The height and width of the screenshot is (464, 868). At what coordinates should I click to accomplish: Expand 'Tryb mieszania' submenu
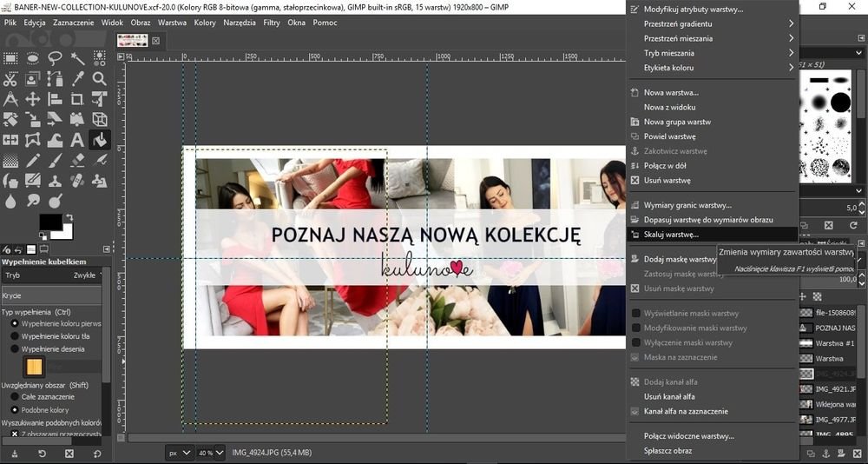tap(712, 53)
